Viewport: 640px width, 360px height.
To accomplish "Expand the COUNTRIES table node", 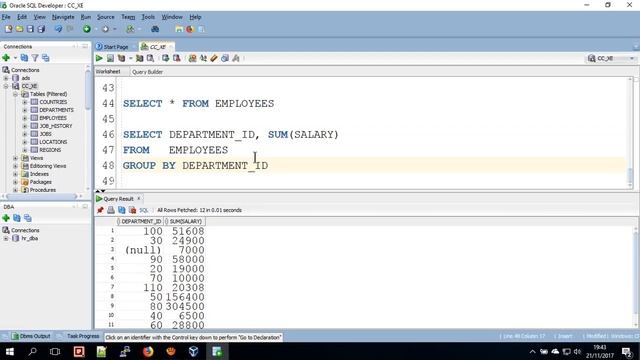I will point(24,102).
